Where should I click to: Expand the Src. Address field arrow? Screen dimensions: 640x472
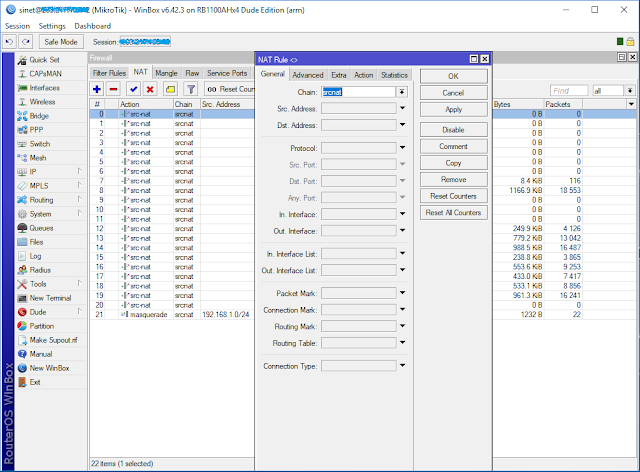pyautogui.click(x=402, y=109)
